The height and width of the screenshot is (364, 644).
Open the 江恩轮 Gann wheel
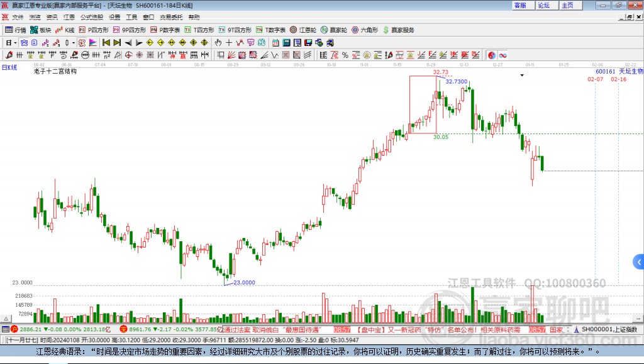(303, 30)
